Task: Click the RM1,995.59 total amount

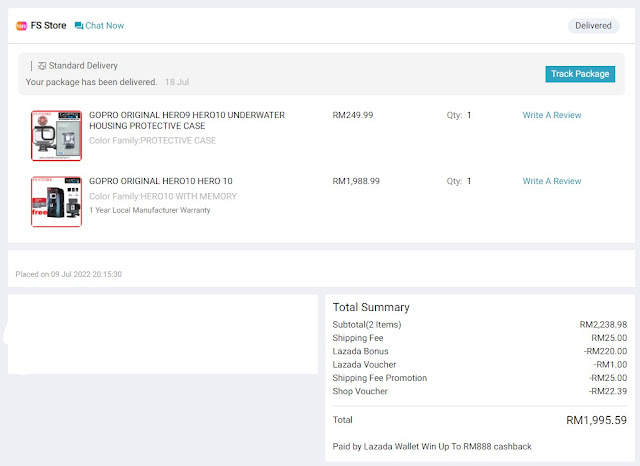Action: 596,420
